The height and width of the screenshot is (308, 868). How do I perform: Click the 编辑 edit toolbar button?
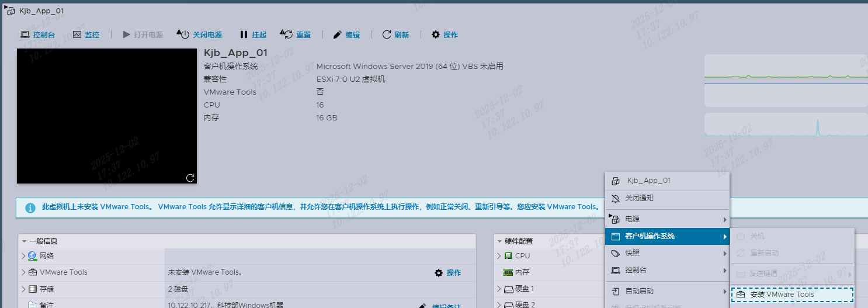[346, 35]
